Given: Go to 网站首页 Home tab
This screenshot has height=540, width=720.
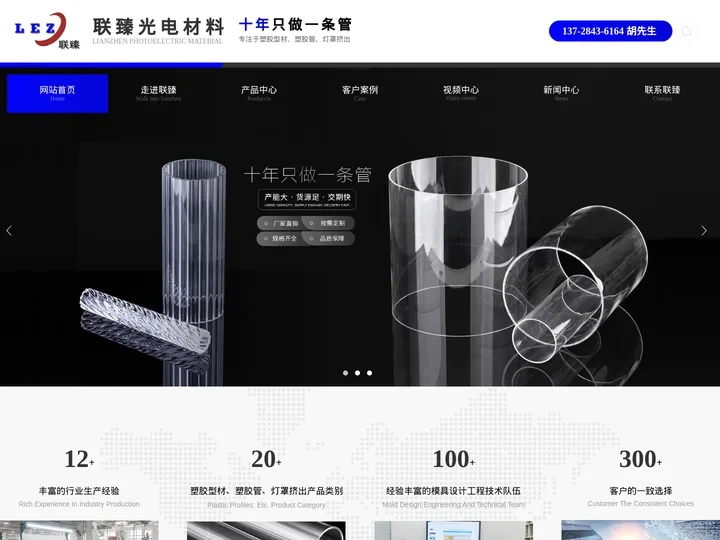Looking at the screenshot, I should tap(57, 93).
